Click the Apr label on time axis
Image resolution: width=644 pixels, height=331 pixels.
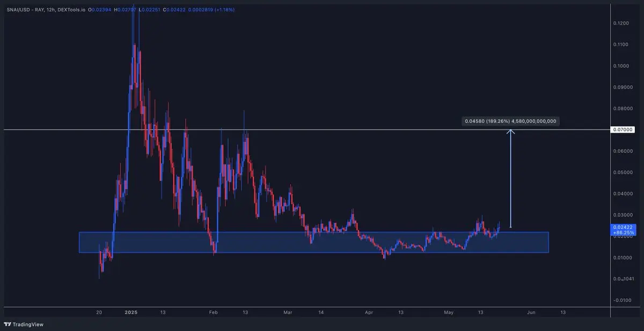pos(369,312)
